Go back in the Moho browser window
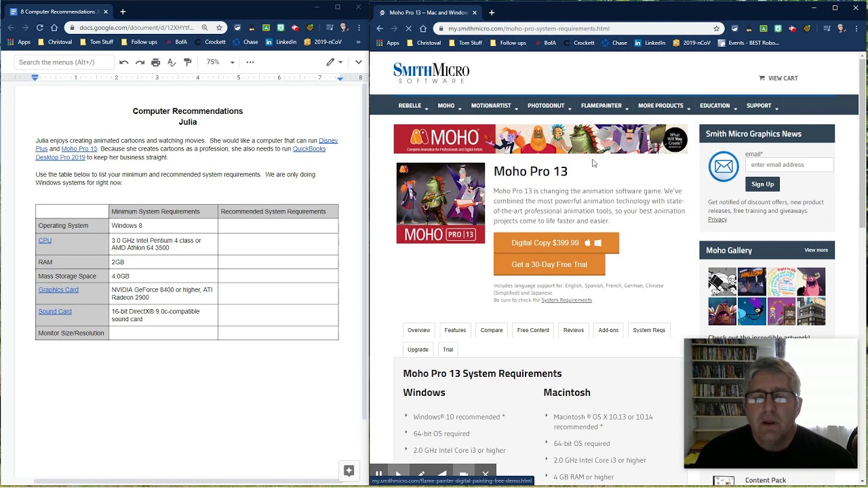The width and height of the screenshot is (868, 488). tap(380, 28)
